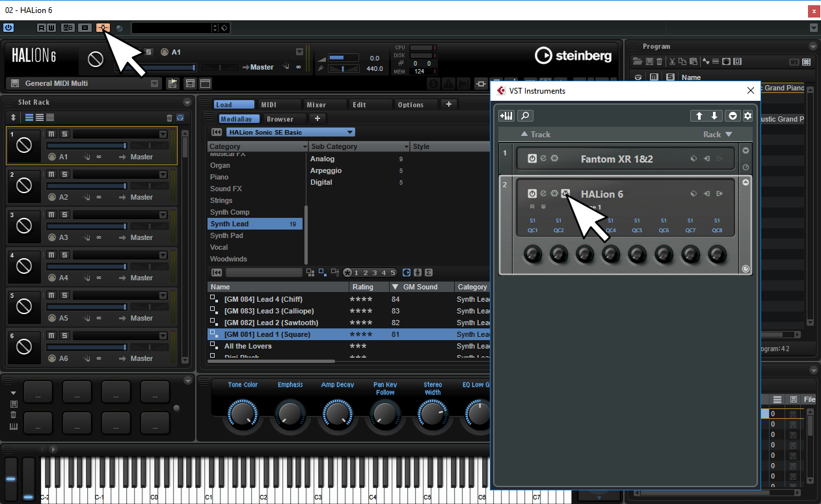This screenshot has height=504, width=821.
Task: Mute slot 2 in the Slot Rack
Action: point(51,174)
